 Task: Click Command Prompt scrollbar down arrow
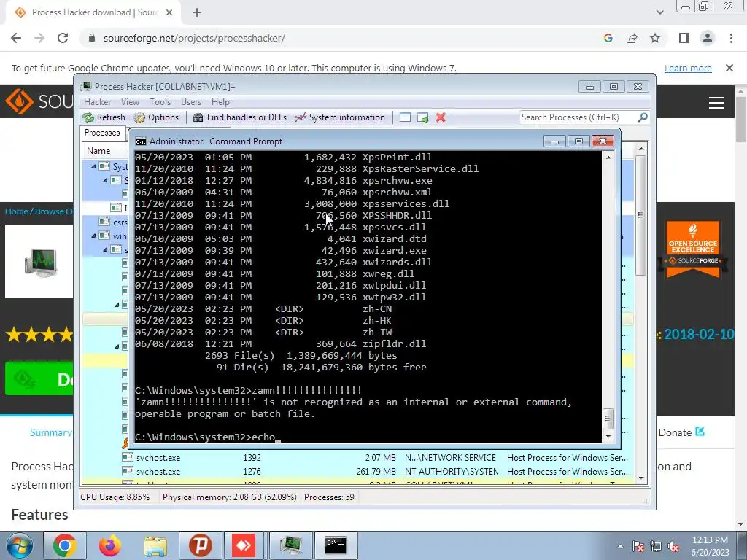[608, 436]
